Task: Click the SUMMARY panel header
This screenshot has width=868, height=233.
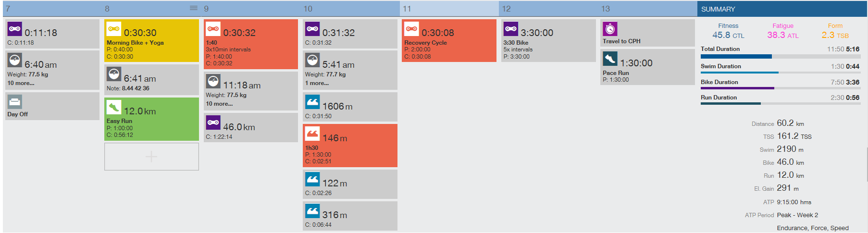Action: coord(782,9)
